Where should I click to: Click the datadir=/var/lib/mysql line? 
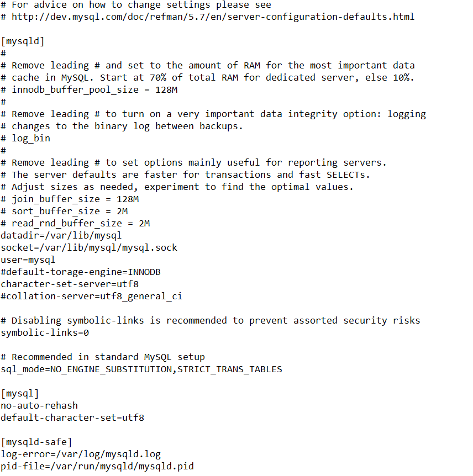(61, 235)
